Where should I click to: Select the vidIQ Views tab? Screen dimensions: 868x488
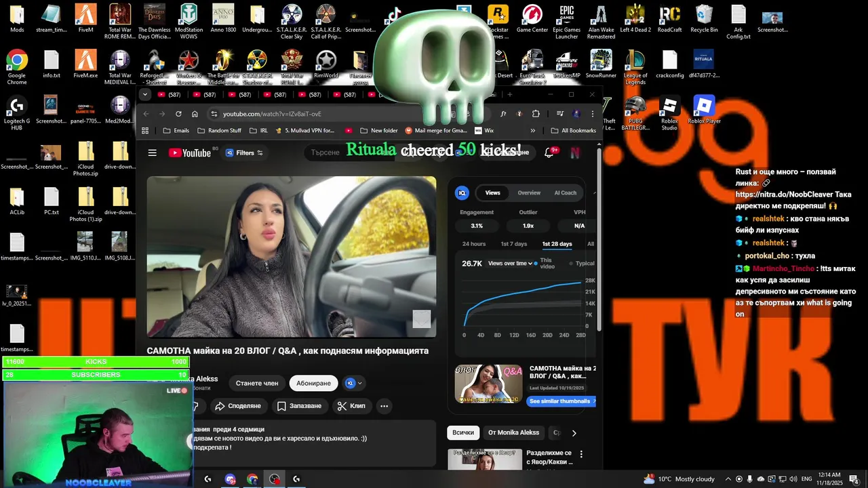492,193
